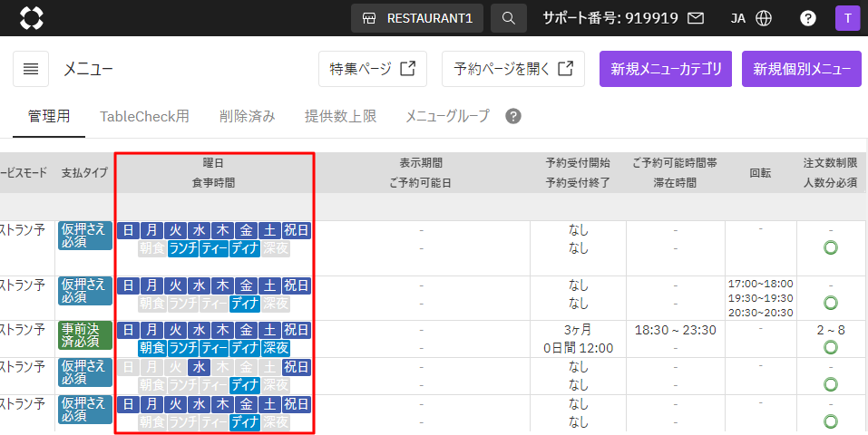Select the 管理用 tab
Viewport: 868px width, 435px height.
coord(49,116)
